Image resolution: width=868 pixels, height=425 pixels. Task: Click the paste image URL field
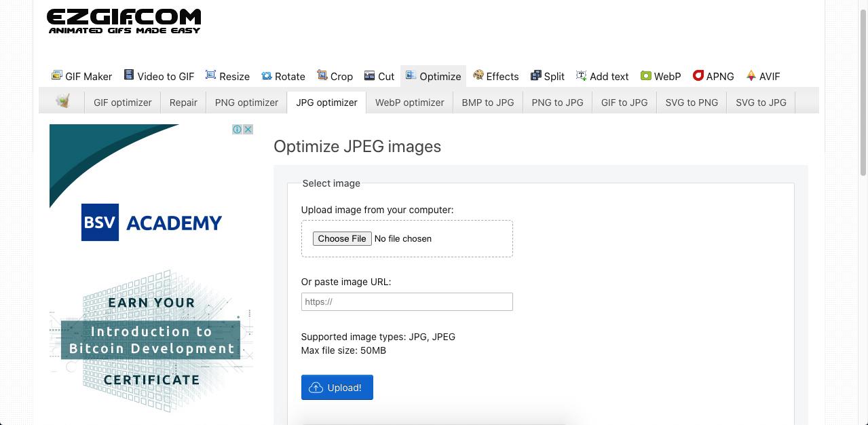tap(407, 301)
